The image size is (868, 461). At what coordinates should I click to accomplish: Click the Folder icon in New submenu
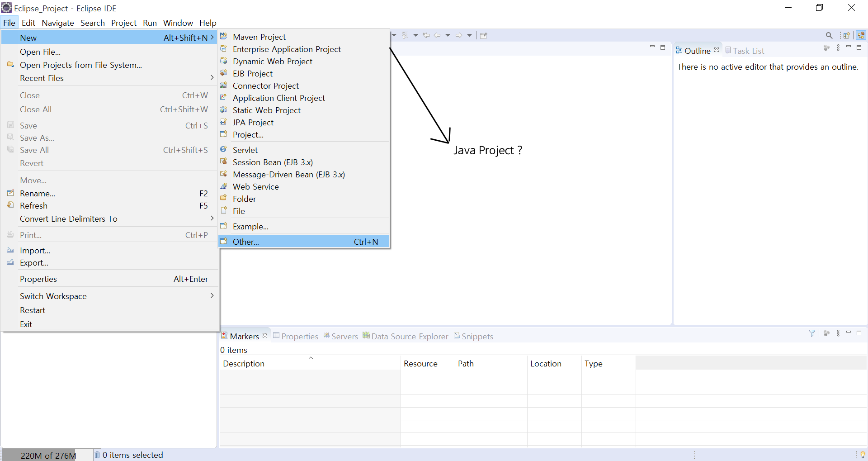[x=224, y=198]
